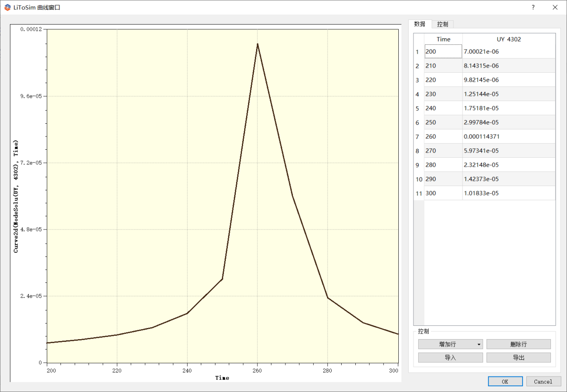Switch to the 控制 tab
This screenshot has width=567, height=392.
click(443, 25)
